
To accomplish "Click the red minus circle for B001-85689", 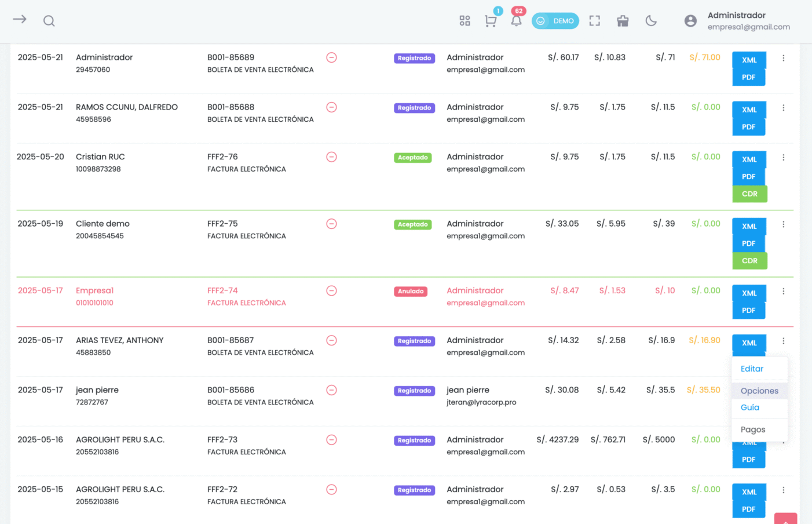I will [x=331, y=57].
